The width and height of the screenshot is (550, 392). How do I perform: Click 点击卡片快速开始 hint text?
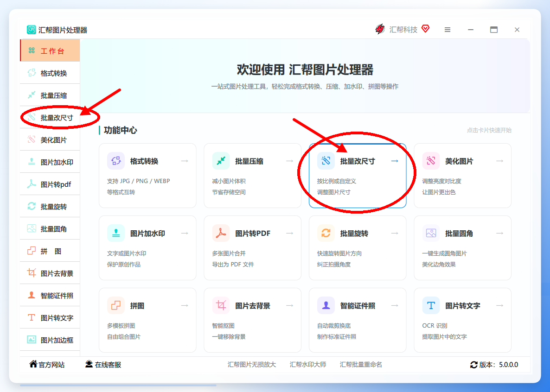click(489, 130)
